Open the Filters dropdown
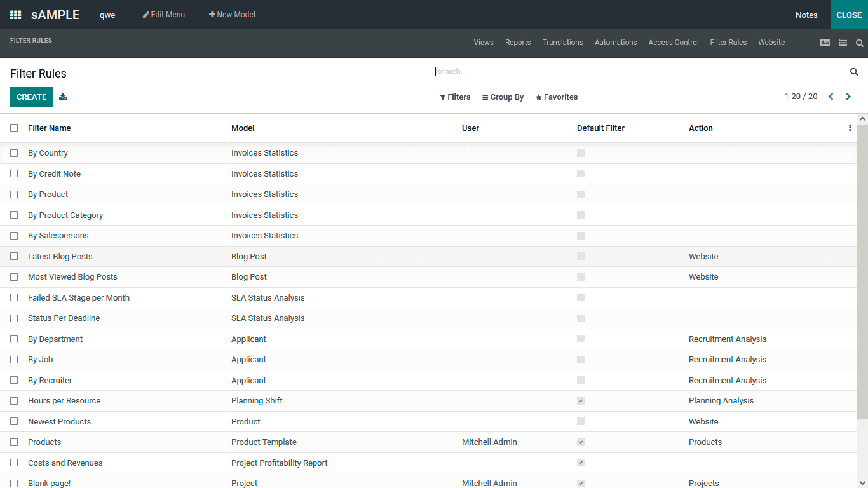 pos(455,97)
